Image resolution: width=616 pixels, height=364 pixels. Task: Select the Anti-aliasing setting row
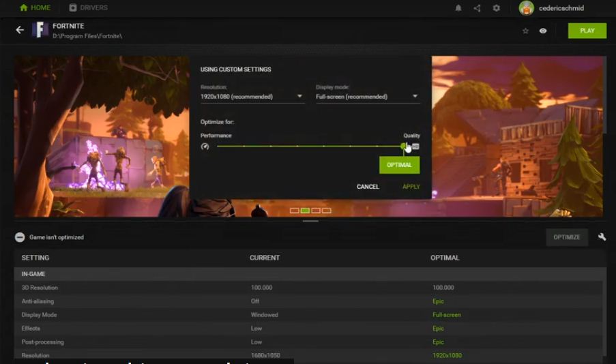308,301
